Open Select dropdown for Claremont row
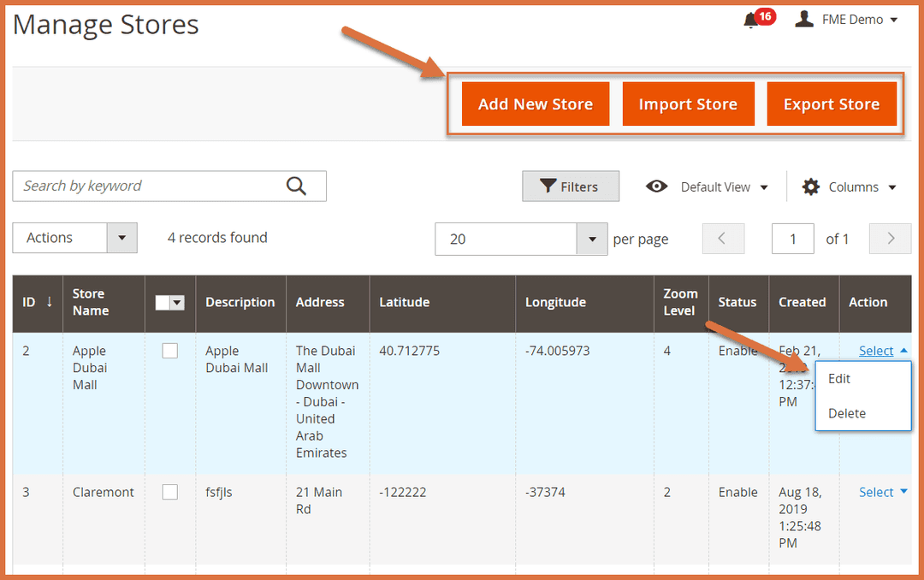This screenshot has height=580, width=924. pyautogui.click(x=881, y=492)
